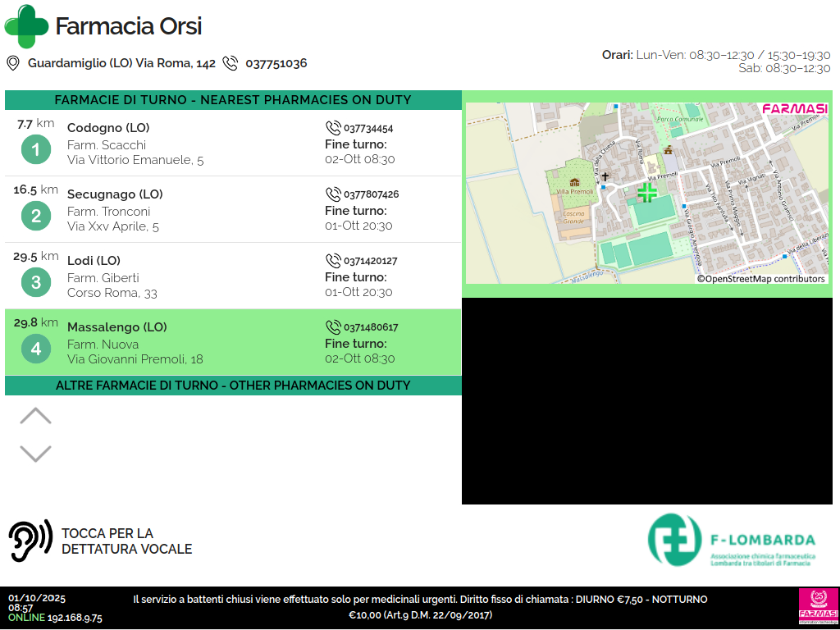
Task: Select number 1 circle for Codogno pharmacy
Action: point(36,150)
